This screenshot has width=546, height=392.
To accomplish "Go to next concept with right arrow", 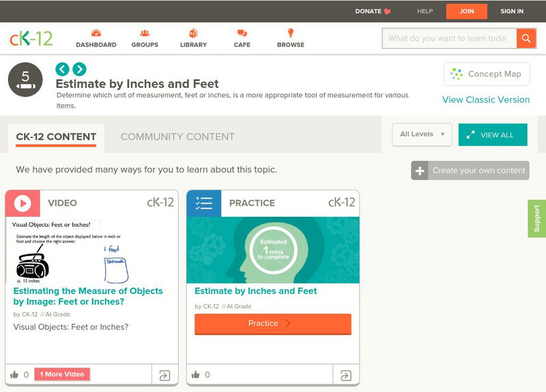I will pos(79,69).
